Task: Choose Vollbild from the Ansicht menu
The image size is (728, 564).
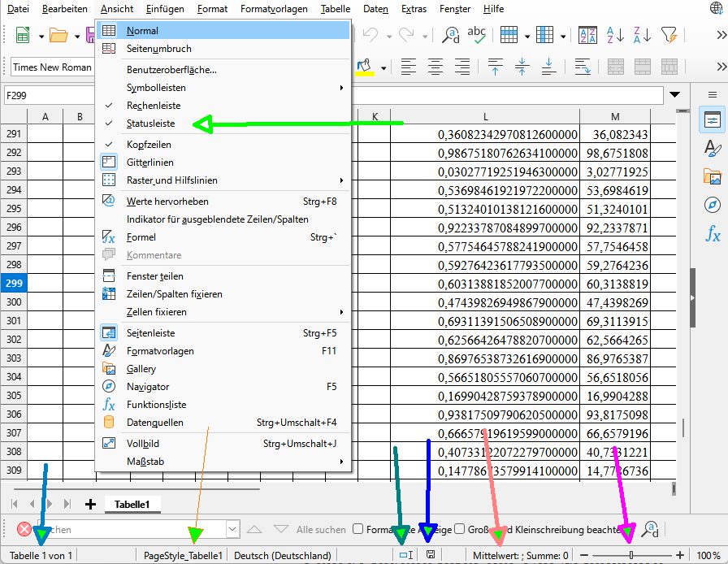Action: (x=223, y=444)
